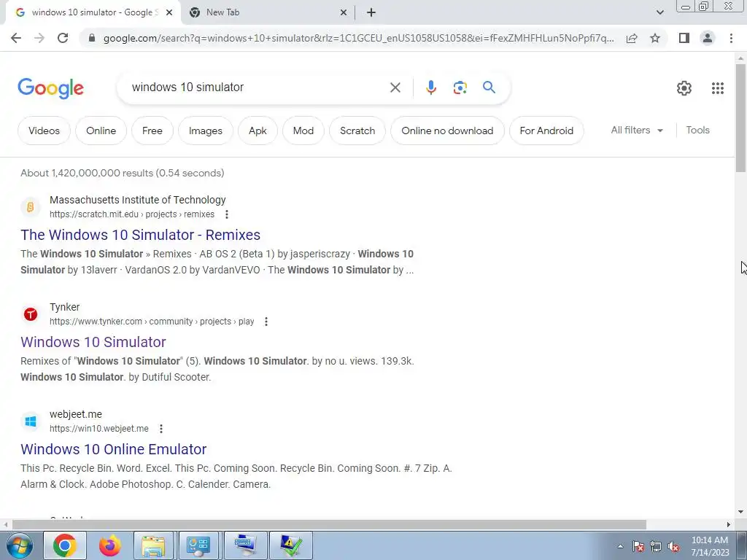This screenshot has height=560, width=747.
Task: Open the network status tray icon
Action: [656, 547]
